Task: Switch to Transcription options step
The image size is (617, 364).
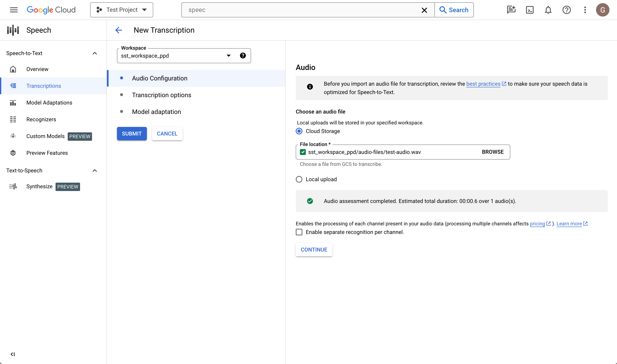Action: pos(162,95)
